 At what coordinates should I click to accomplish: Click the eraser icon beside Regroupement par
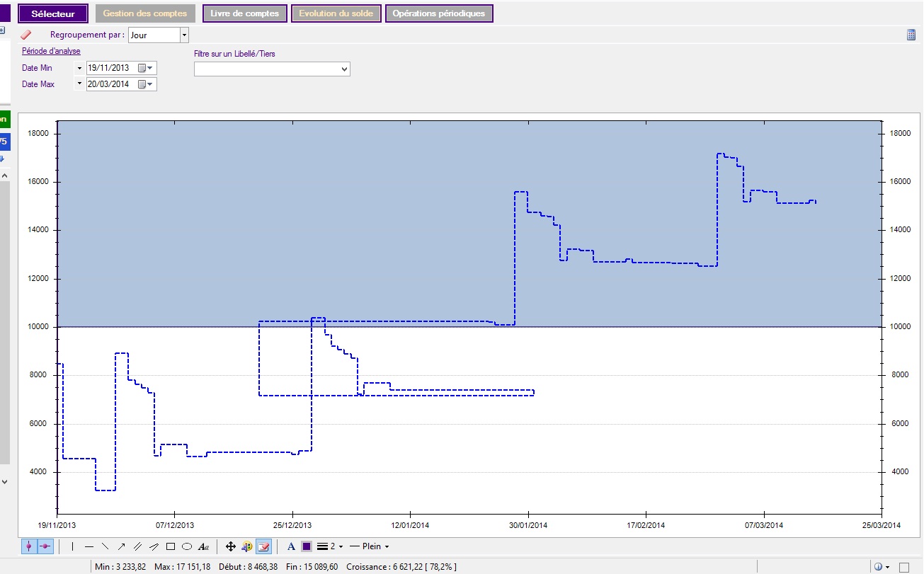click(x=26, y=34)
